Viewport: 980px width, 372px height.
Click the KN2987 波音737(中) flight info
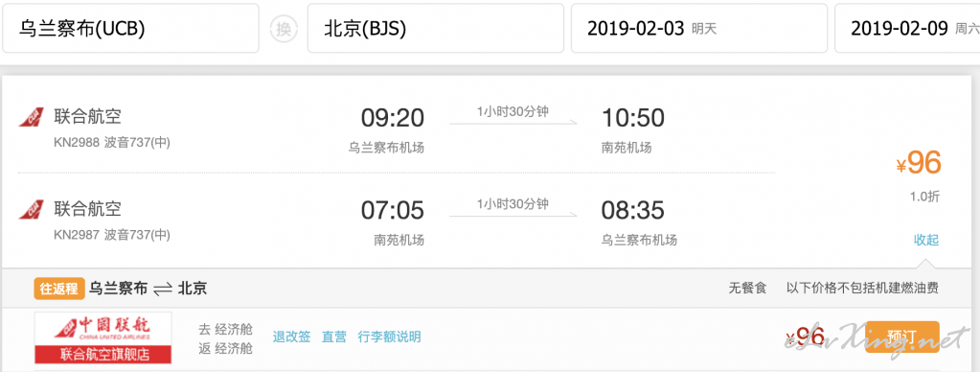click(112, 235)
